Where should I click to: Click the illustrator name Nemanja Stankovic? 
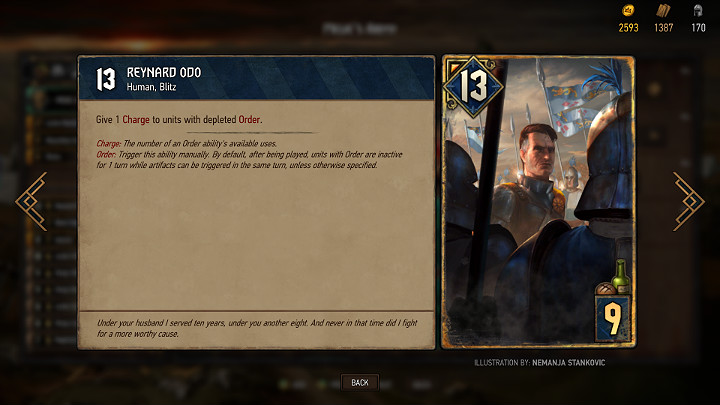[568, 363]
